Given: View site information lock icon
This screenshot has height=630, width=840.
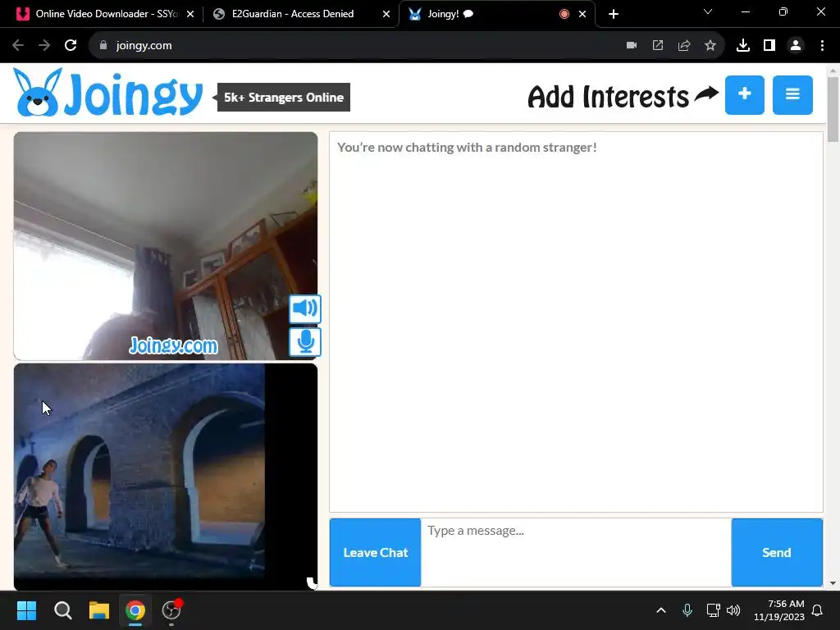Looking at the screenshot, I should [103, 46].
